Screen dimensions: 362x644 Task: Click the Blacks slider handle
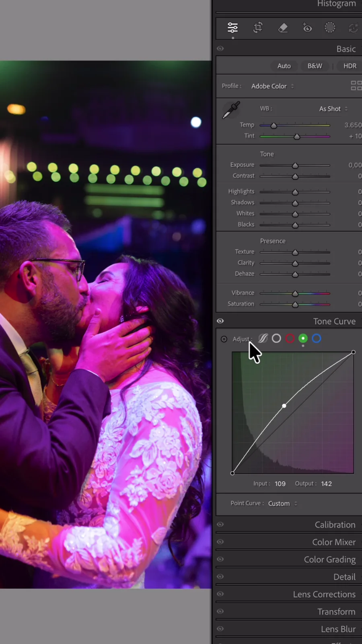pyautogui.click(x=295, y=225)
